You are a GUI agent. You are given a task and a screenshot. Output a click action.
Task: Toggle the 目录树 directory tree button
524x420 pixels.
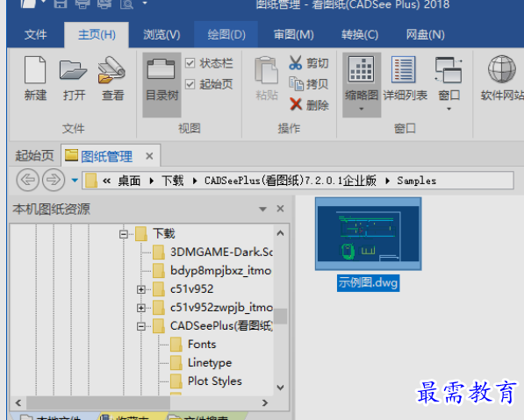click(x=162, y=85)
